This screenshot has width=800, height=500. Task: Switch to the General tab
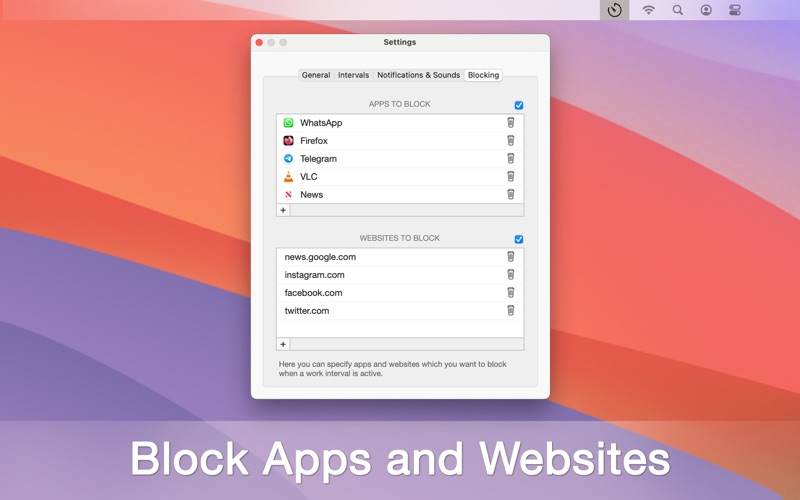316,75
